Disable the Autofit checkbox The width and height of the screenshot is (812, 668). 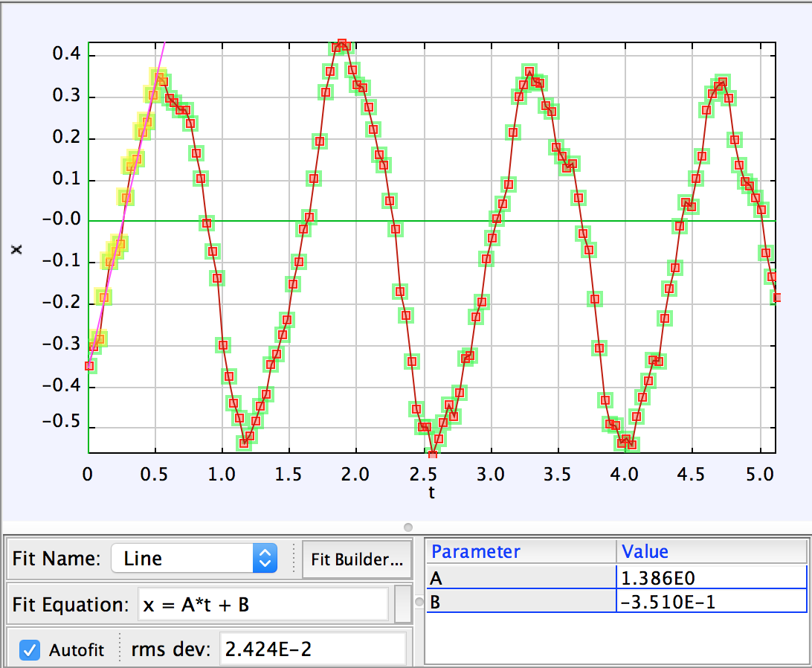(x=30, y=649)
